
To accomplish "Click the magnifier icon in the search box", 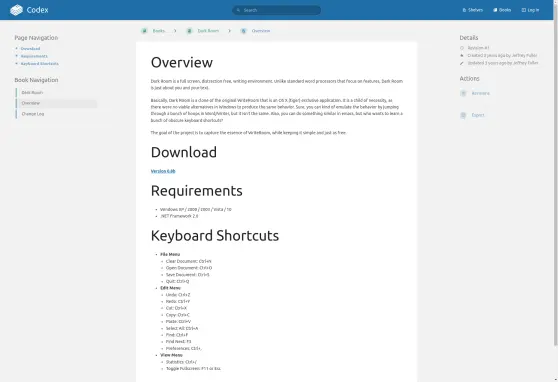I will pyautogui.click(x=238, y=10).
